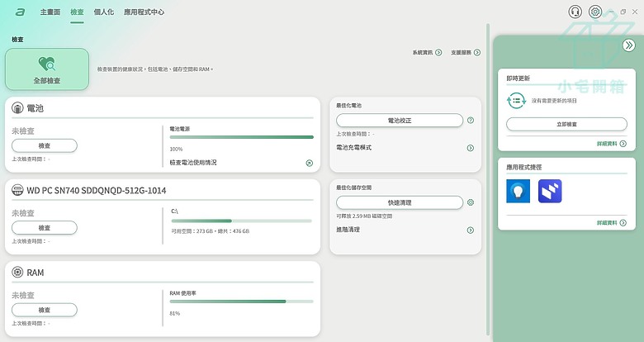Click the SSD icon beside WD PC SN740
Screen dimensions: 644x342
click(17, 190)
